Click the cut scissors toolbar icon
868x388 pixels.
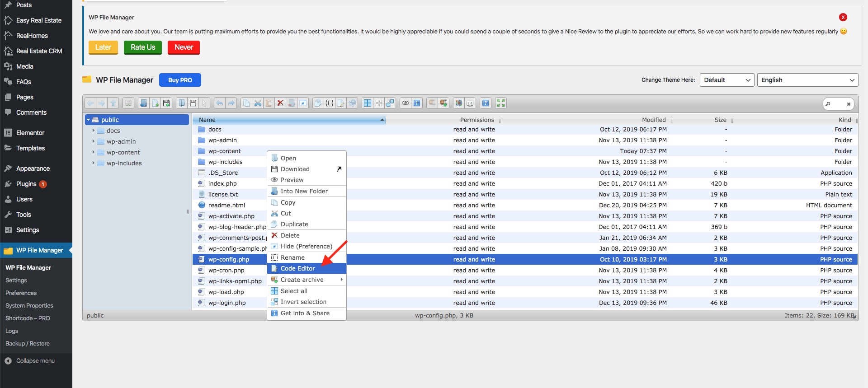[x=258, y=103]
